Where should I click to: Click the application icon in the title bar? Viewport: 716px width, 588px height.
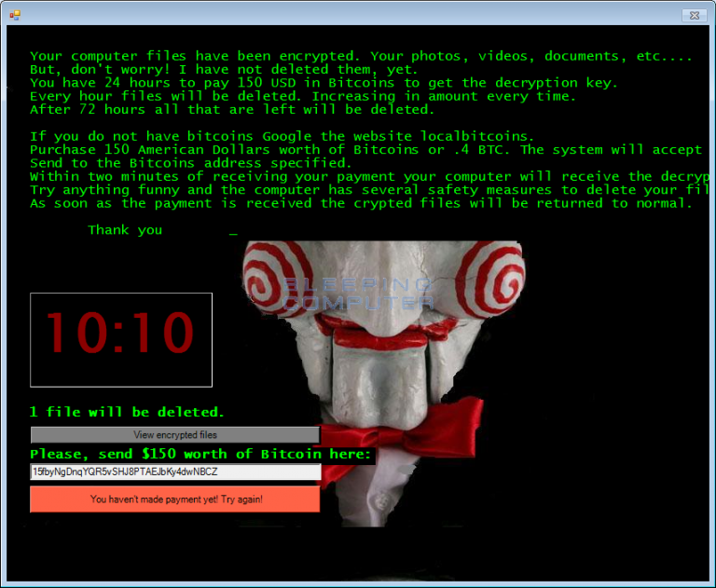[x=15, y=14]
